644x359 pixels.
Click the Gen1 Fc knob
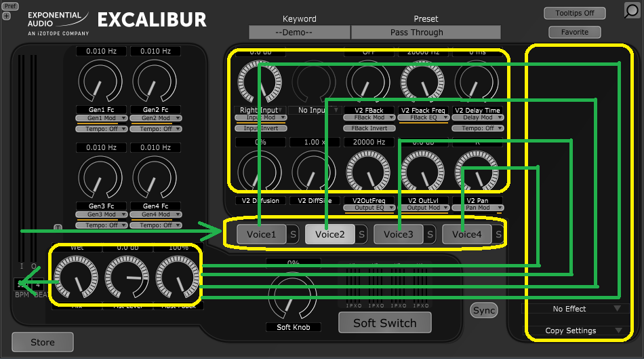tap(100, 81)
